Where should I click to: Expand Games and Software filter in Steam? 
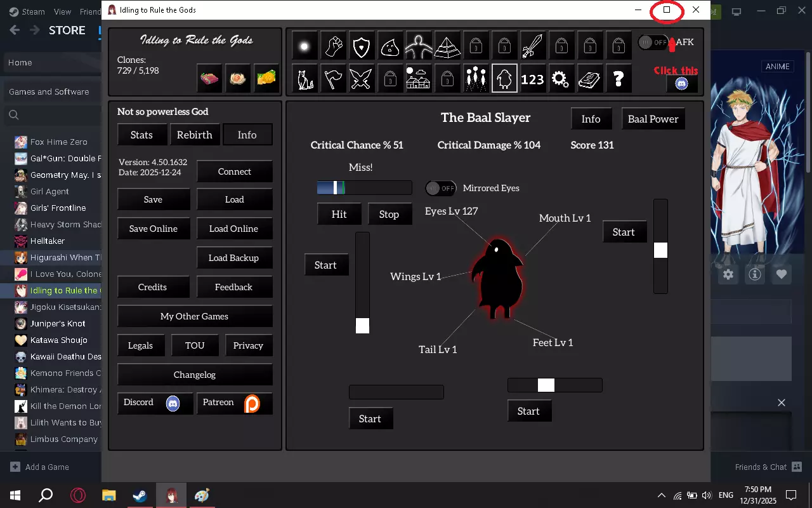pos(51,92)
